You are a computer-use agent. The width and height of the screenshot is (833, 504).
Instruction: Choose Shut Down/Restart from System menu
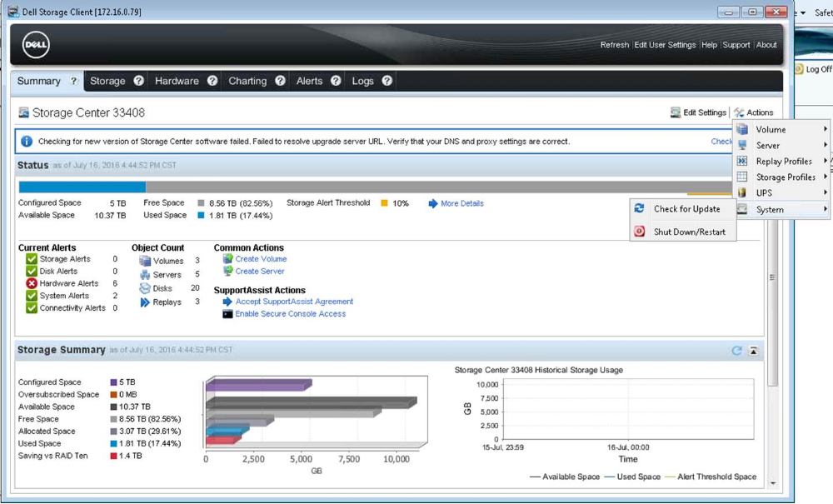tap(683, 232)
